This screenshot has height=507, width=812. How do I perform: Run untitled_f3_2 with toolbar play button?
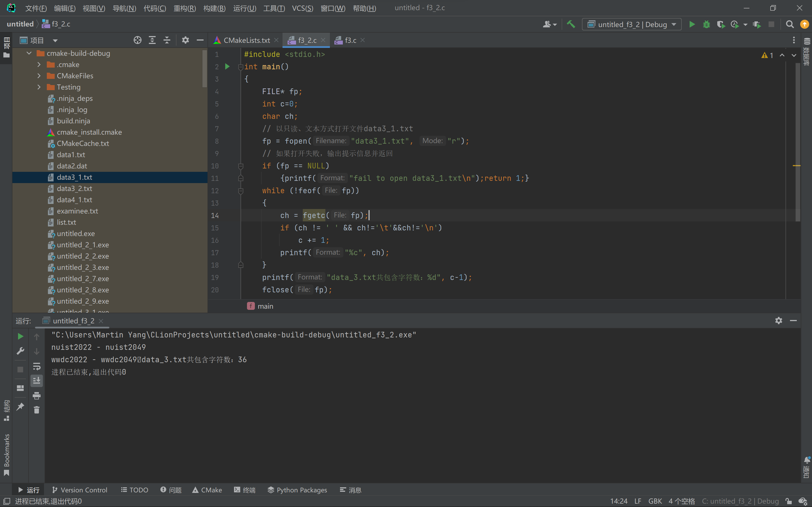(x=692, y=24)
